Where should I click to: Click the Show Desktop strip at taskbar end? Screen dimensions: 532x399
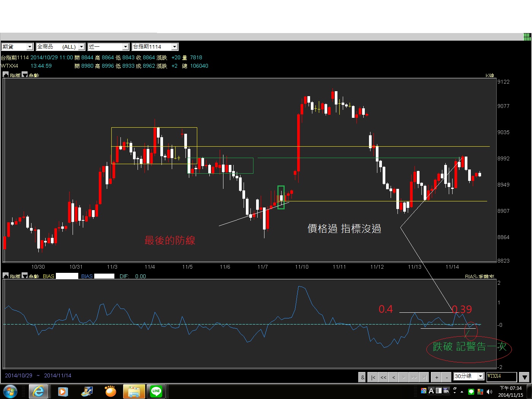click(529, 391)
